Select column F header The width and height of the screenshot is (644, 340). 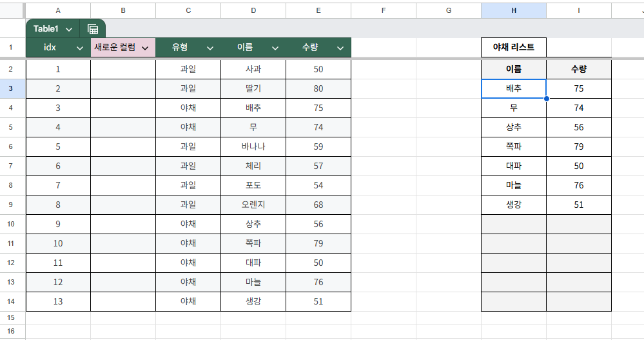[384, 11]
